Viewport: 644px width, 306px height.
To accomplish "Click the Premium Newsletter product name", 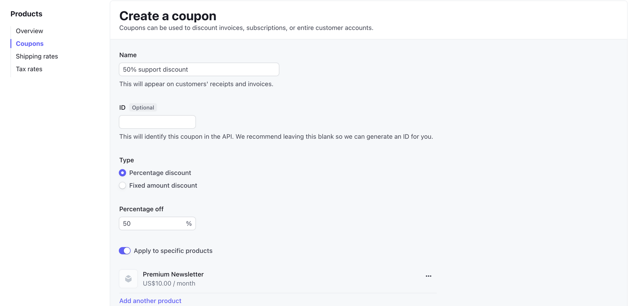I will tap(173, 274).
